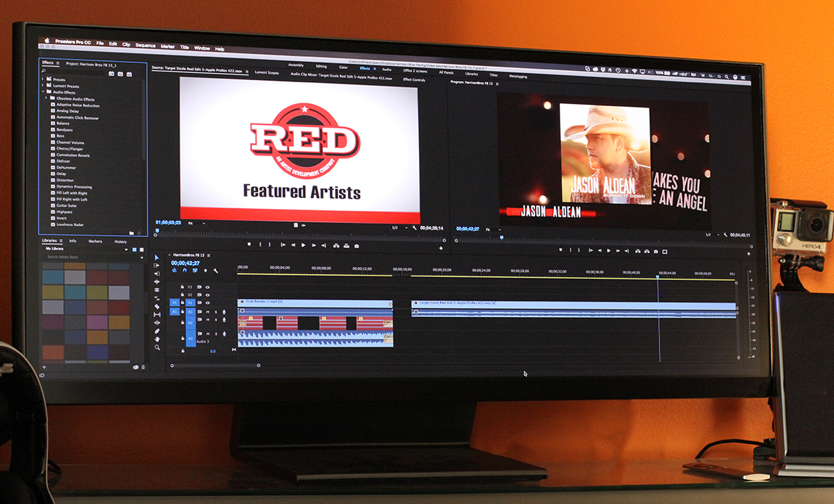The height and width of the screenshot is (504, 834).
Task: Click Play in the Source monitor
Action: tap(303, 245)
